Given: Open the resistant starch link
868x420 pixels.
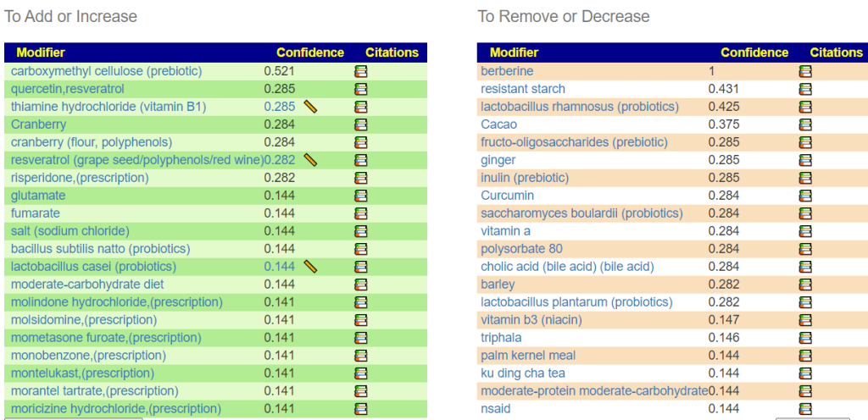Looking at the screenshot, I should (523, 89).
